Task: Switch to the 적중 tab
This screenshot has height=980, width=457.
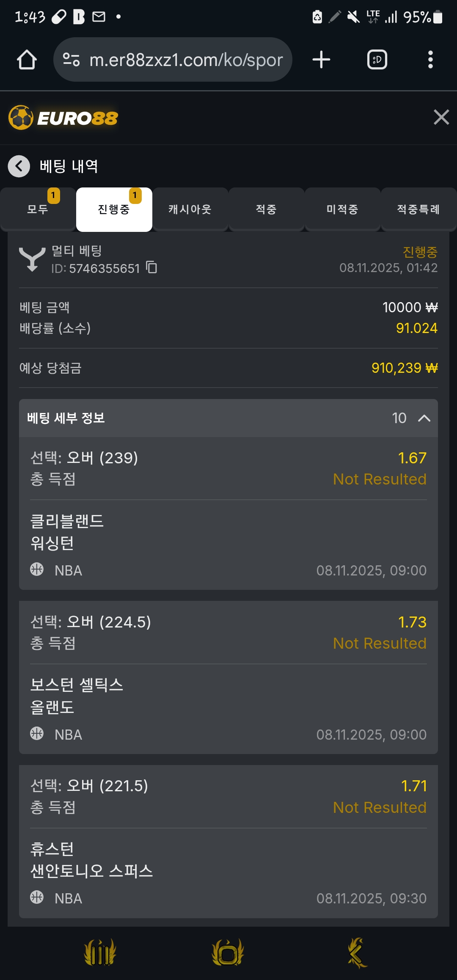Action: pos(266,209)
